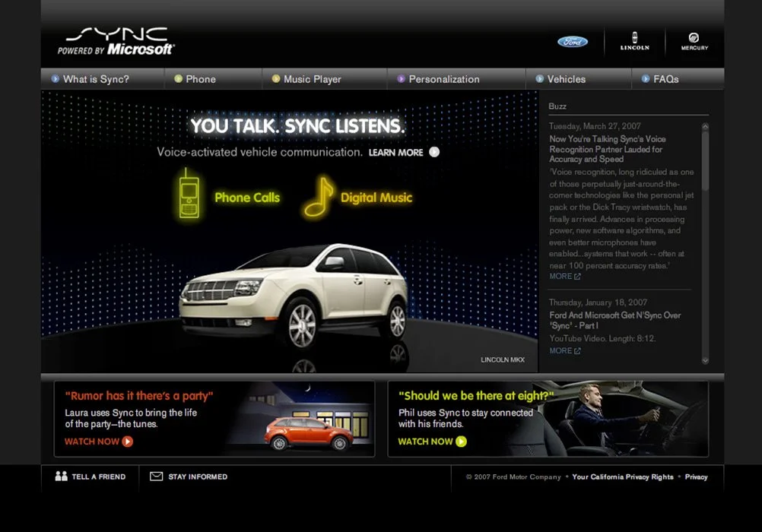The height and width of the screenshot is (532, 762).
Task: Select the neon phone icon
Action: (x=189, y=193)
